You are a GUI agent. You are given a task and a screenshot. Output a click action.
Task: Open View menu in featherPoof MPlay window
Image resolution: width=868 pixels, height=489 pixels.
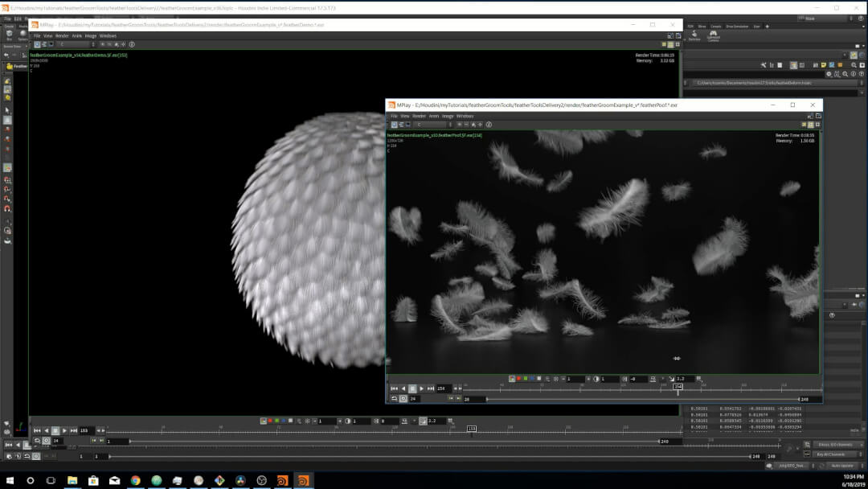click(x=405, y=117)
